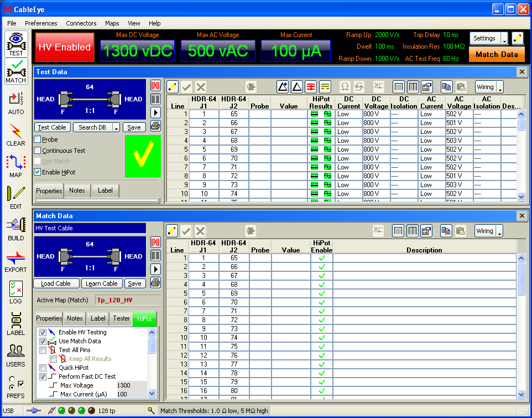Click the HV Test Cable name field
Screen dimensions: 532x418
(x=90, y=228)
